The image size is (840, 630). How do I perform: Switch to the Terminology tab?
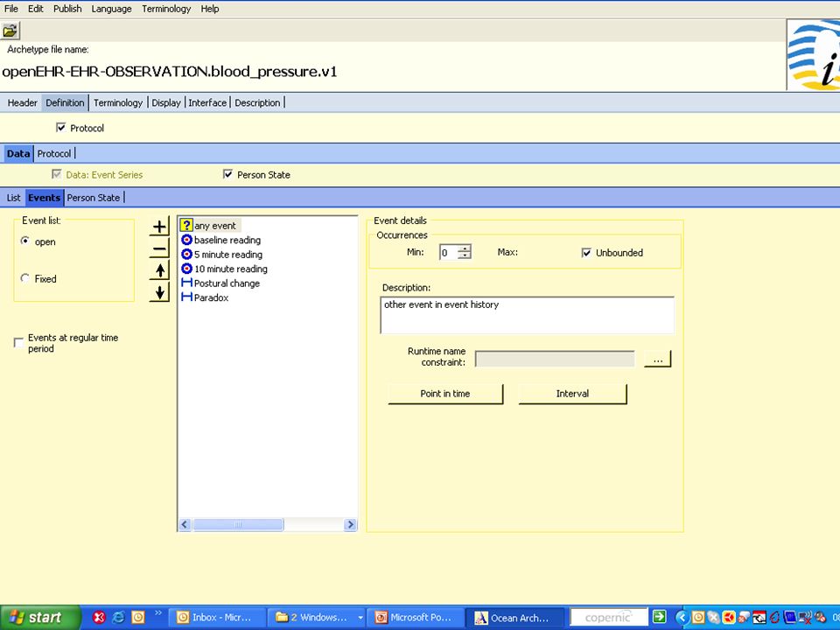point(118,102)
